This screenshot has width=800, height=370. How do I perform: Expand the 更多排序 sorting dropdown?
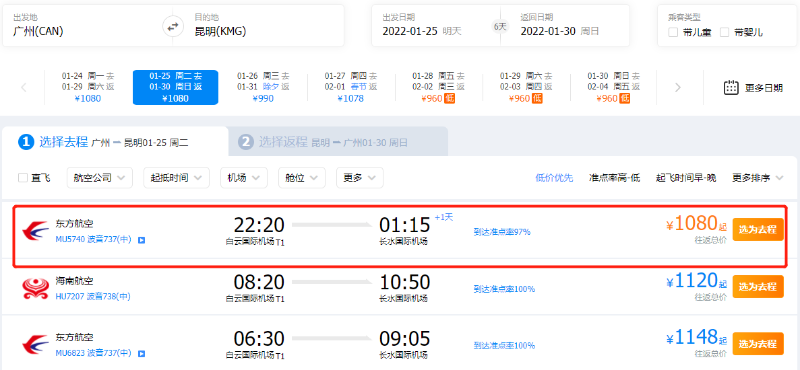tap(757, 178)
